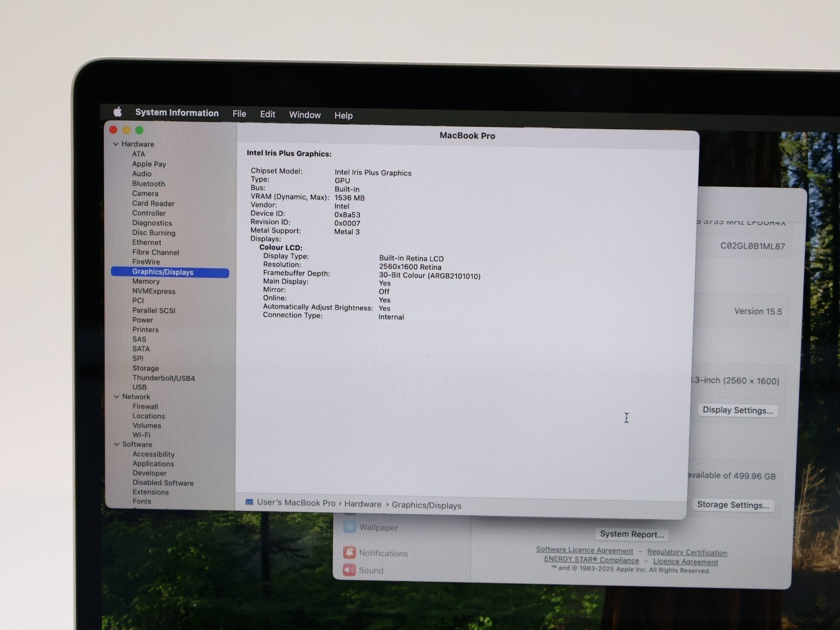Screen dimensions: 840x630
Task: Select Graphics/Displays in the sidebar
Action: (x=170, y=272)
